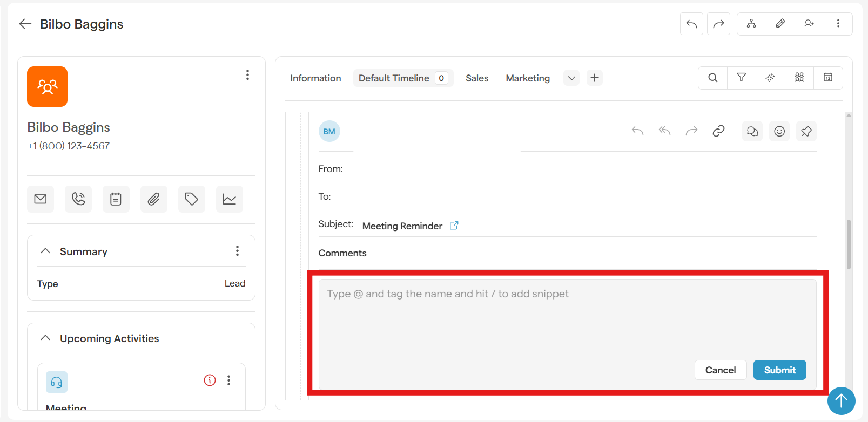Pin the Meeting Reminder email

806,131
